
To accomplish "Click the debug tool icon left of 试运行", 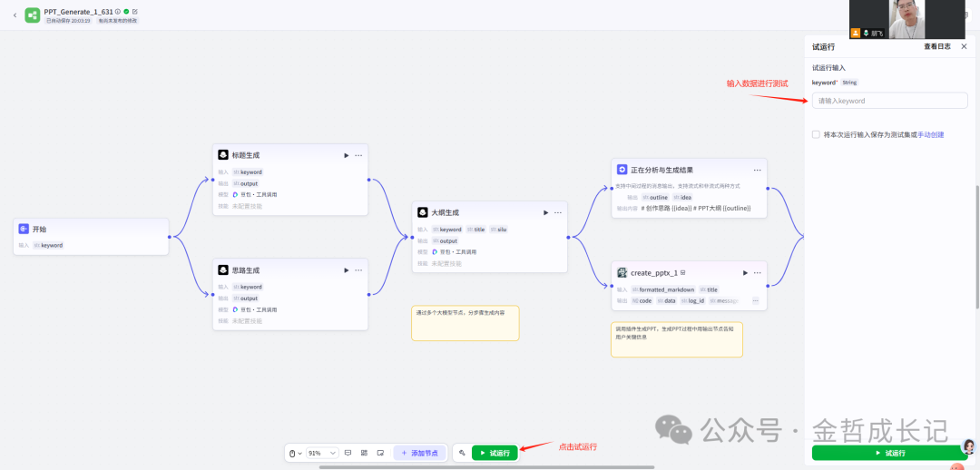I will pyautogui.click(x=462, y=453).
